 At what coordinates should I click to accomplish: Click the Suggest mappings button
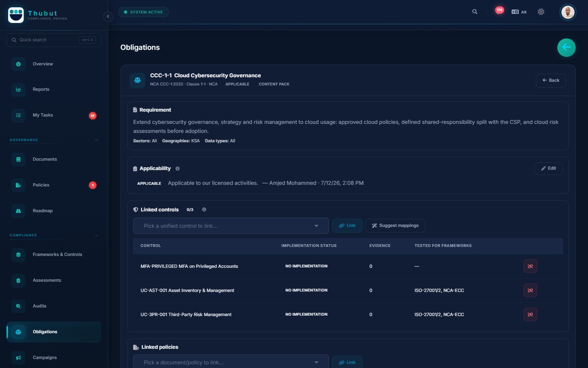pos(395,226)
